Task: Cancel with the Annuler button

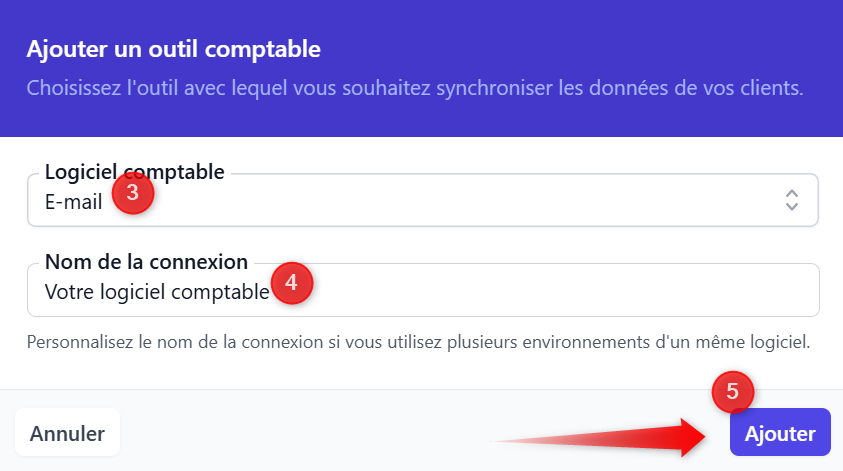Action: point(67,434)
